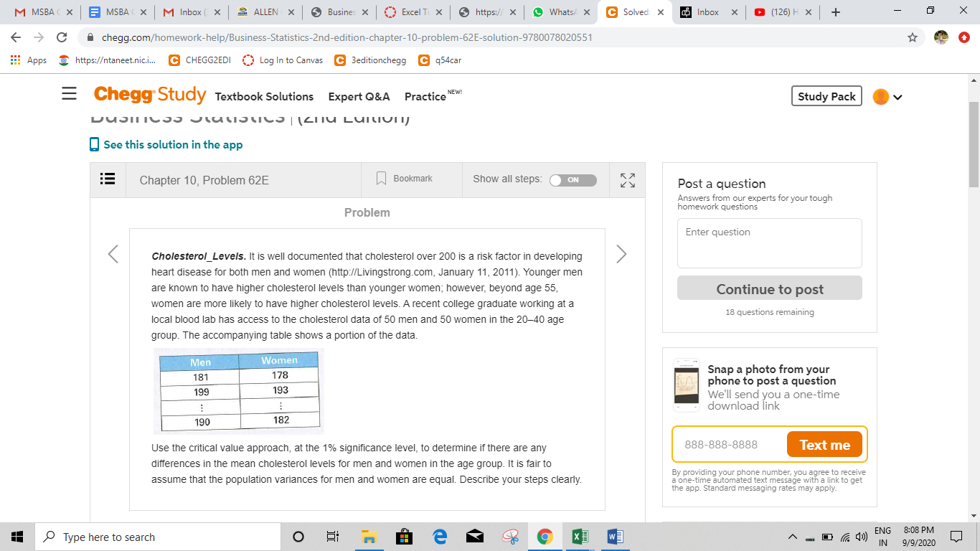
Task: Star the page in the address bar
Action: tap(911, 37)
